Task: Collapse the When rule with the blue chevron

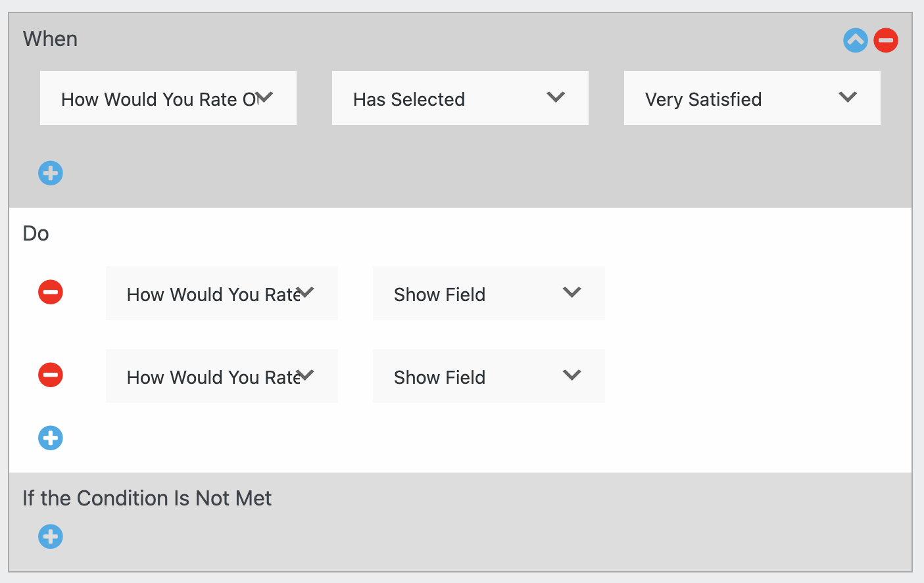Action: [x=856, y=40]
